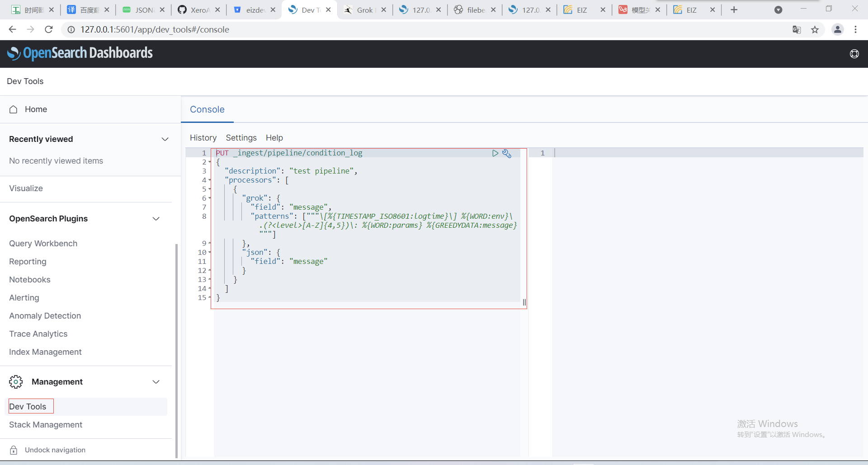Click the Management gear icon
This screenshot has width=868, height=465.
[x=16, y=381]
